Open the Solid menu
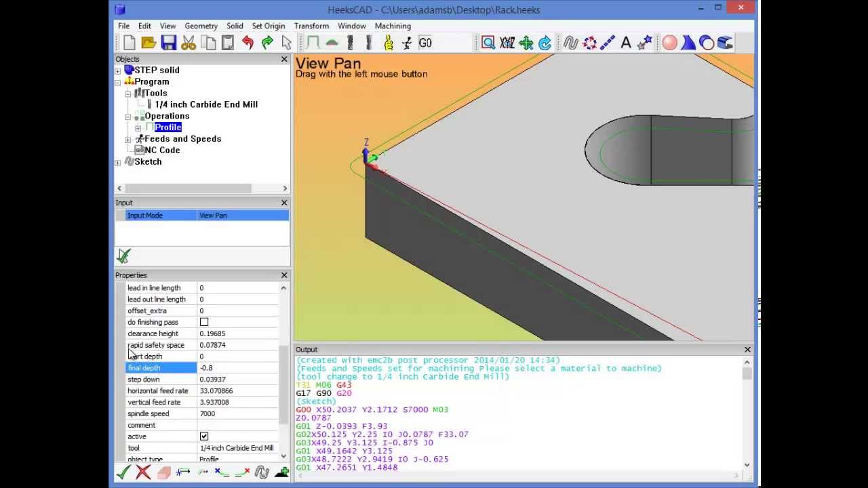 (x=235, y=26)
